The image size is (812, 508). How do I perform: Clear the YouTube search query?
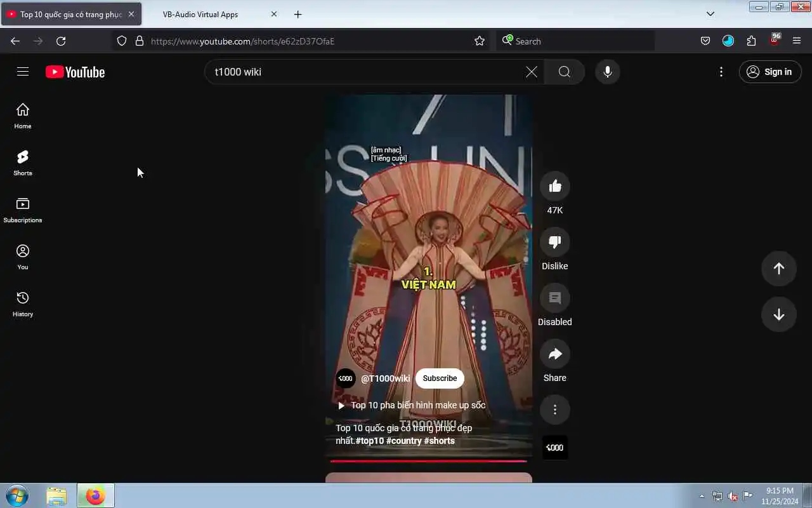532,72
